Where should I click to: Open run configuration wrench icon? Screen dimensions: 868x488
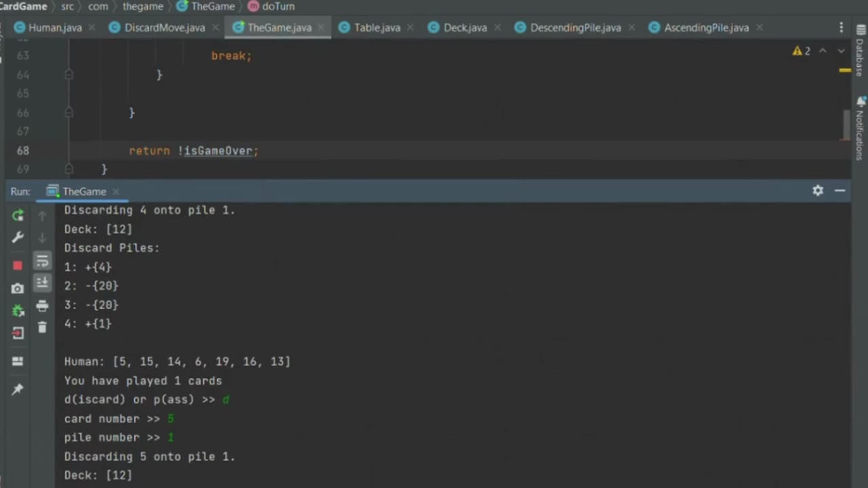[x=18, y=237]
